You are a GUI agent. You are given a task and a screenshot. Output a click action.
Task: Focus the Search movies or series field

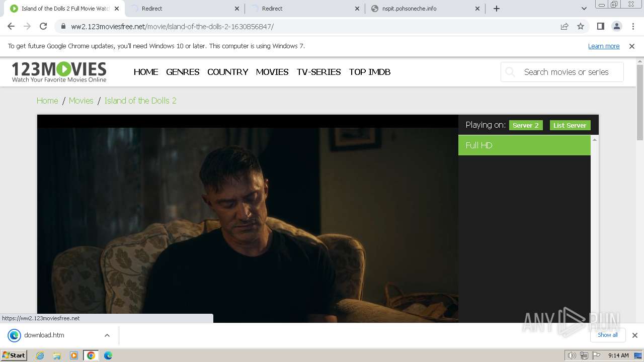click(562, 72)
